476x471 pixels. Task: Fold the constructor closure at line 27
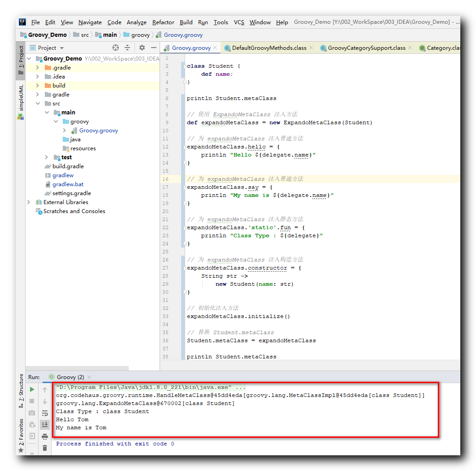[x=184, y=268]
